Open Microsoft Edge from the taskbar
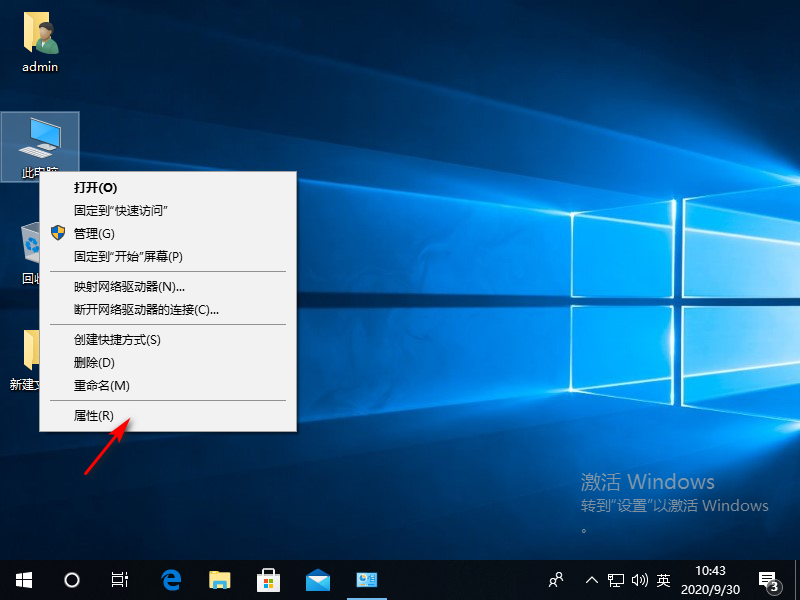Screen dimensions: 800x600 pos(170,580)
